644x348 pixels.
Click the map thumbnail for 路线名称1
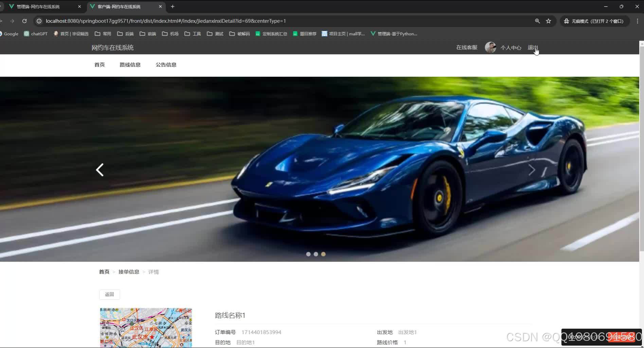pos(145,327)
